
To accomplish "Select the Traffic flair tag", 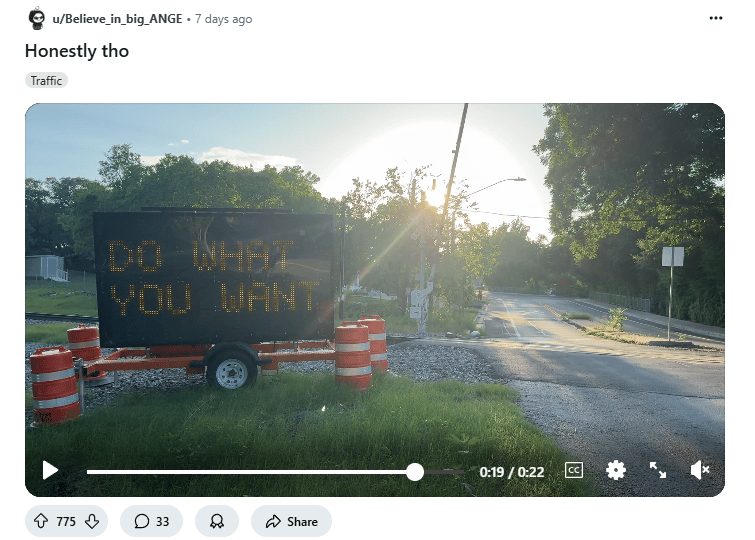I will (x=46, y=80).
